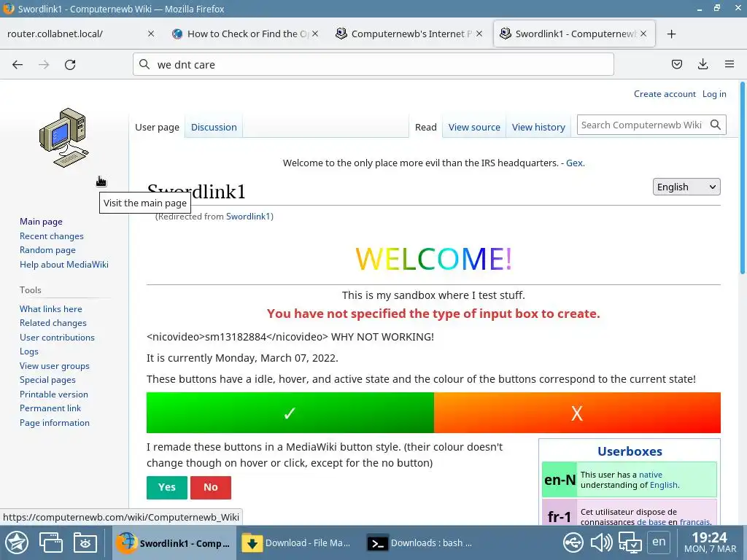
Task: Click the red No button
Action: [x=211, y=487]
